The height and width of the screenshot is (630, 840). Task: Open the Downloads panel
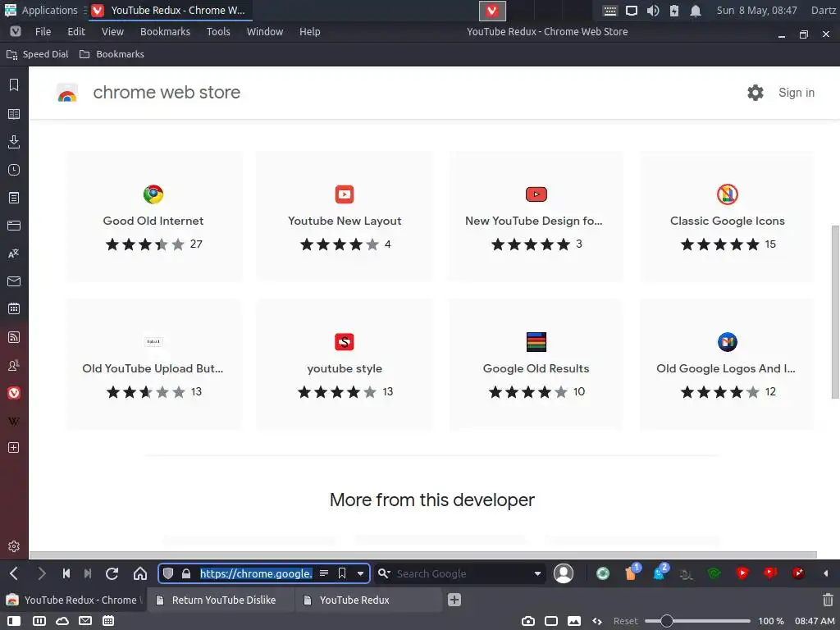(14, 141)
